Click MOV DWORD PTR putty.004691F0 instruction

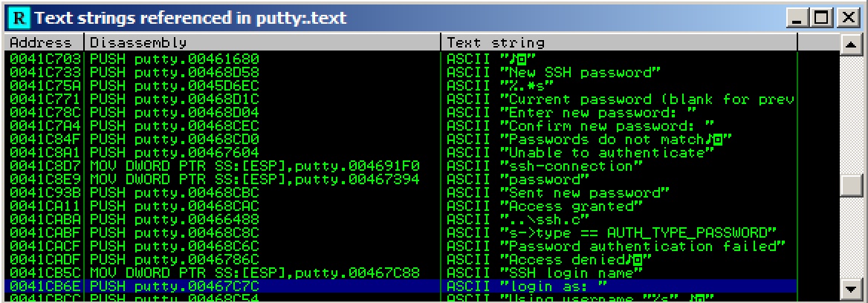(255, 166)
